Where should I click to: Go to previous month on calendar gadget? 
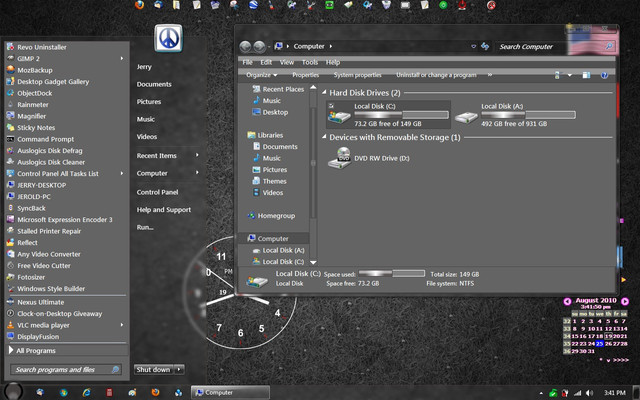[567, 301]
